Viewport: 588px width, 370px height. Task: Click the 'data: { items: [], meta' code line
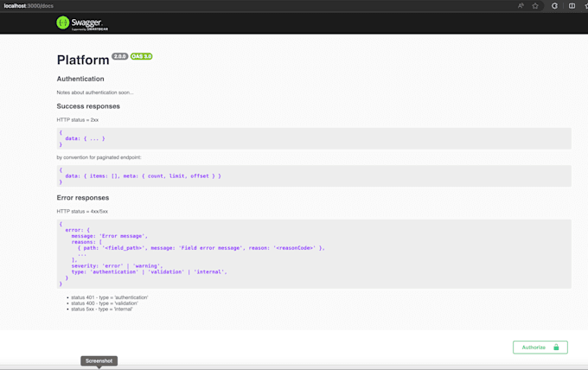[x=143, y=175]
